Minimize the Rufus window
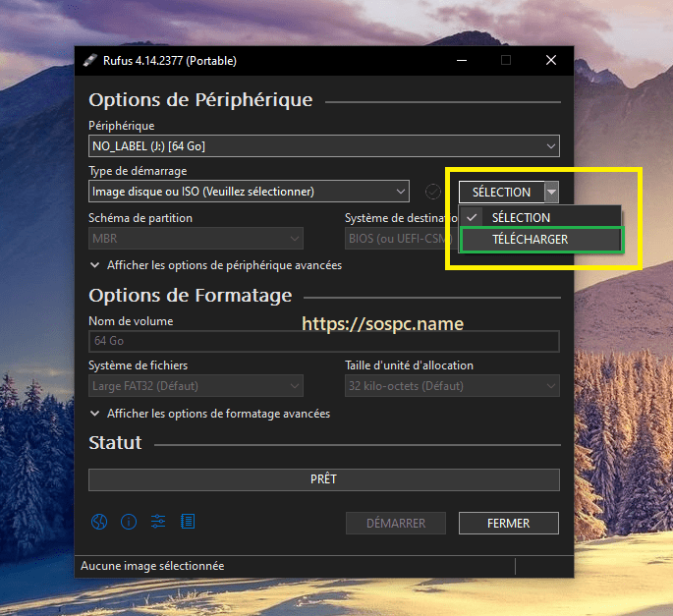 462,61
